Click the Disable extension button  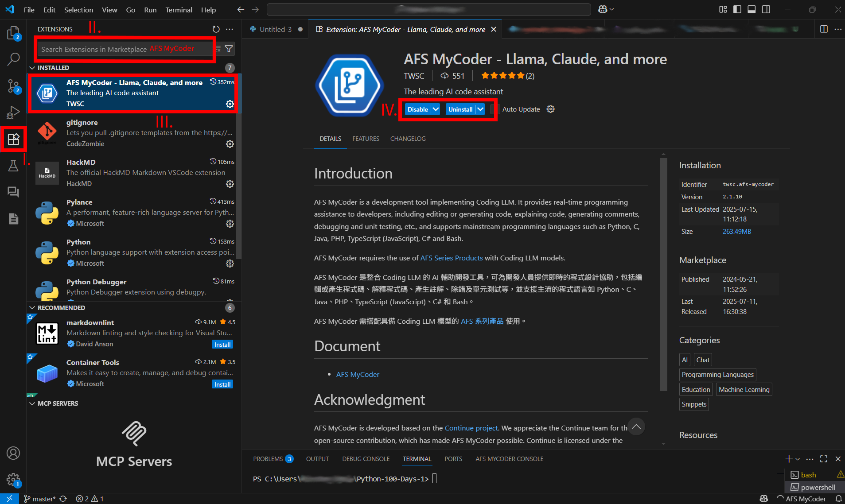tap(417, 109)
